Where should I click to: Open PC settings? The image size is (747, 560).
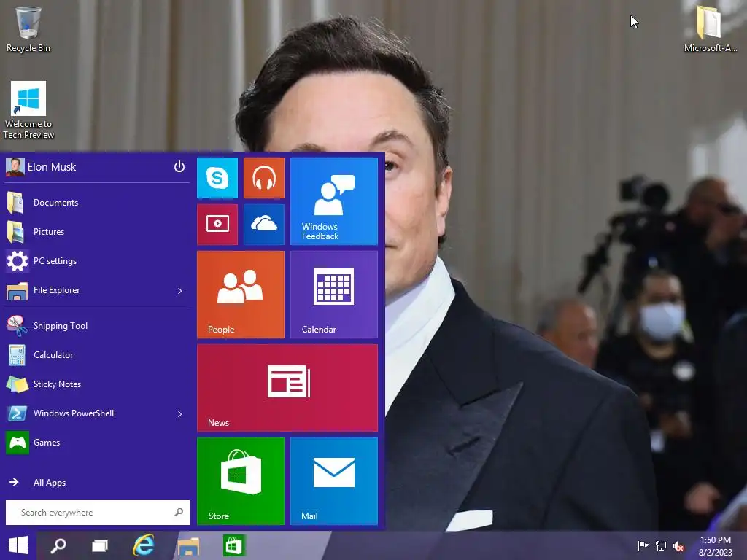[x=97, y=261]
